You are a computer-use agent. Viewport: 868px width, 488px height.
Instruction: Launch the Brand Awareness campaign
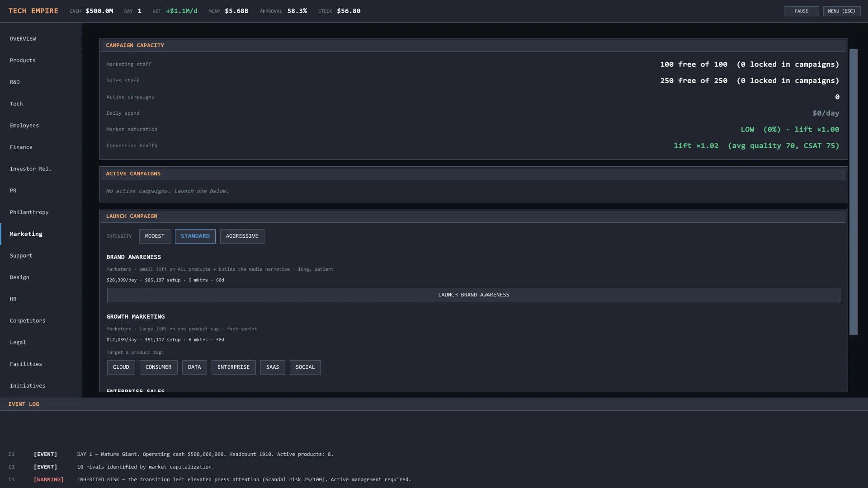pyautogui.click(x=473, y=295)
